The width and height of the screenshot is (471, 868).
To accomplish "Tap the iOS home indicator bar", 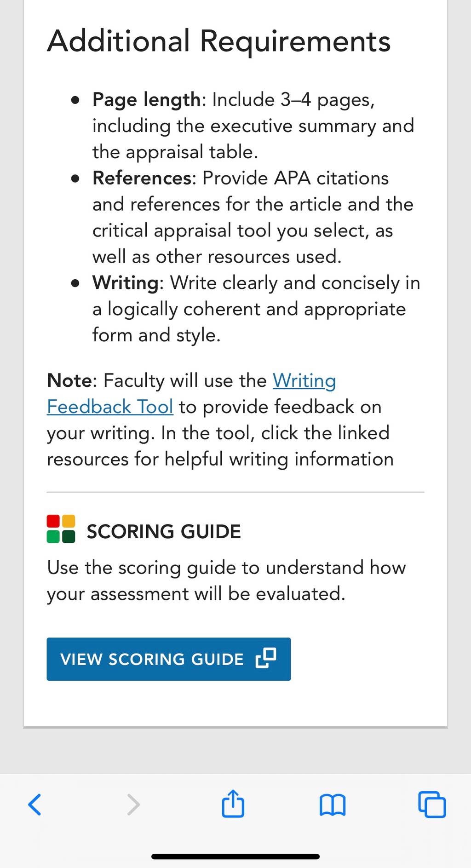I will 235,857.
